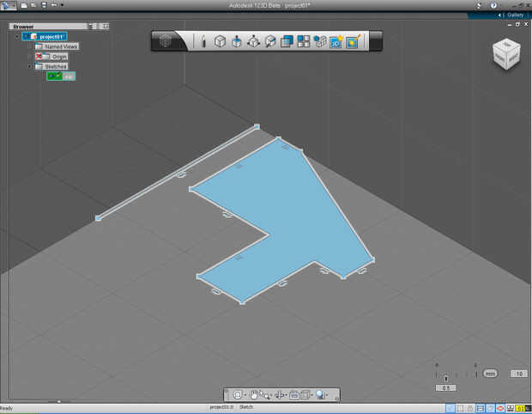Minimize the inner document window
This screenshot has height=414, width=532.
[x=510, y=24]
